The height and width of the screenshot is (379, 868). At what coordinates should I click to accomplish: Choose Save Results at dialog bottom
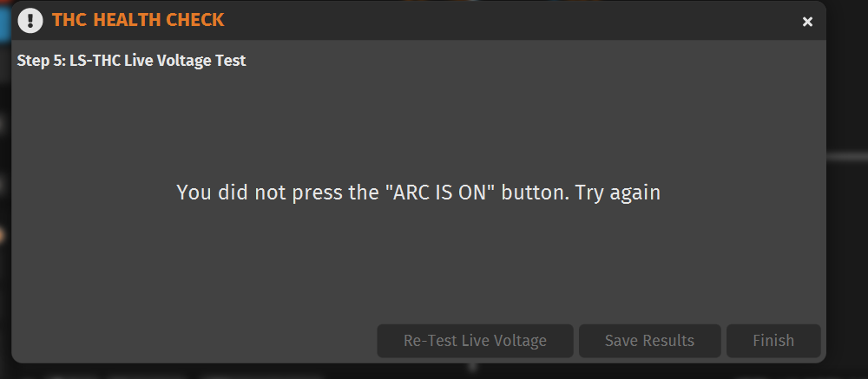[649, 340]
